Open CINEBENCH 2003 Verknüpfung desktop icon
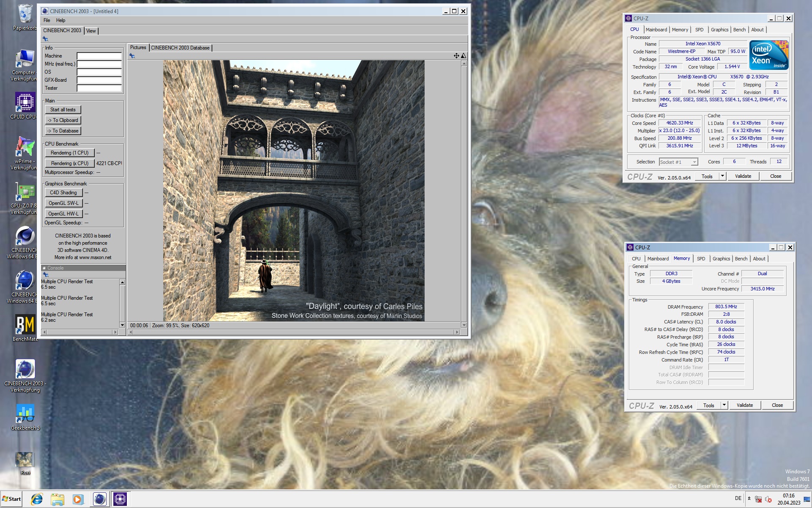 click(25, 375)
